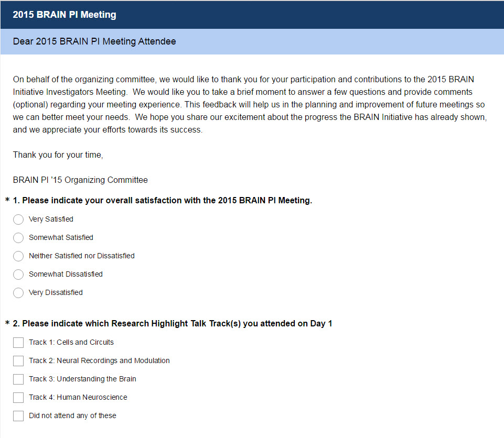Viewport: 504px width, 438px height.
Task: Tick the Did not attend any checkbox
Action: click(18, 416)
